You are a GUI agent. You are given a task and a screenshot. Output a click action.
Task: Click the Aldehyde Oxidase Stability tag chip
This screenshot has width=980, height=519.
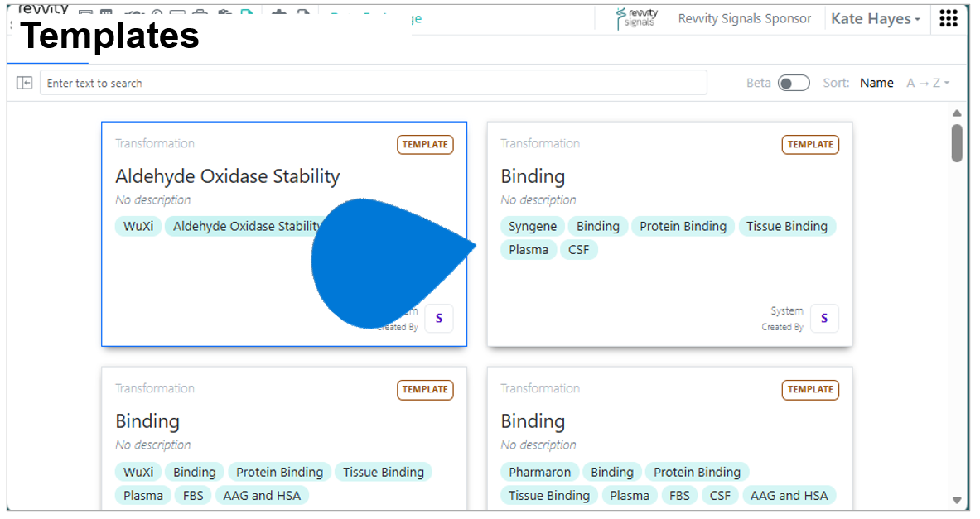[247, 226]
